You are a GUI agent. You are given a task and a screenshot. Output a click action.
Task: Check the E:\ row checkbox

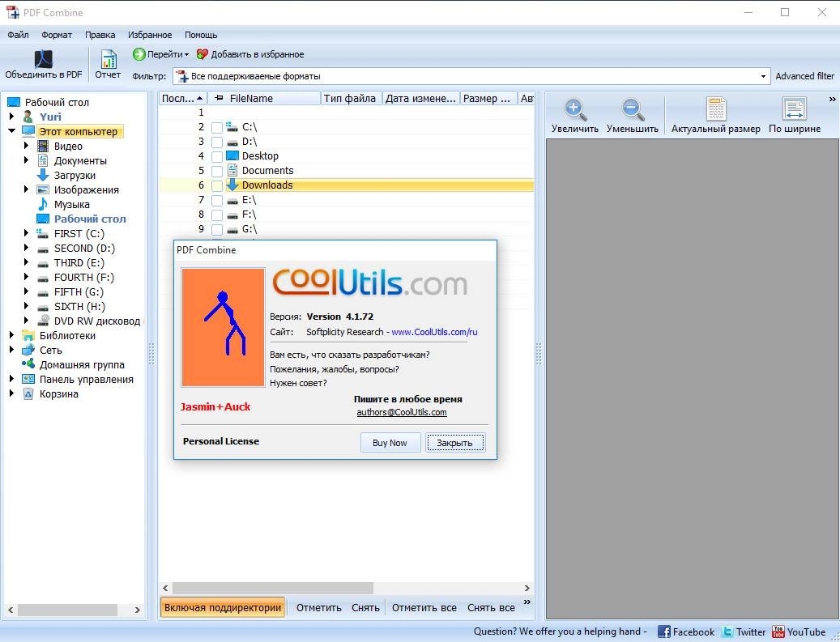coord(216,200)
